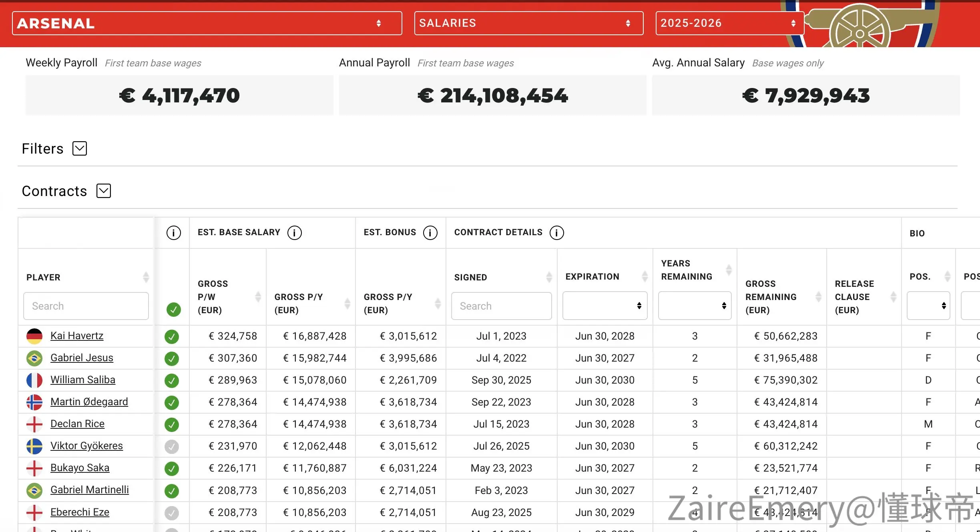The width and height of the screenshot is (980, 532).
Task: Open the 2025-2026 season dropdown
Action: tap(730, 23)
